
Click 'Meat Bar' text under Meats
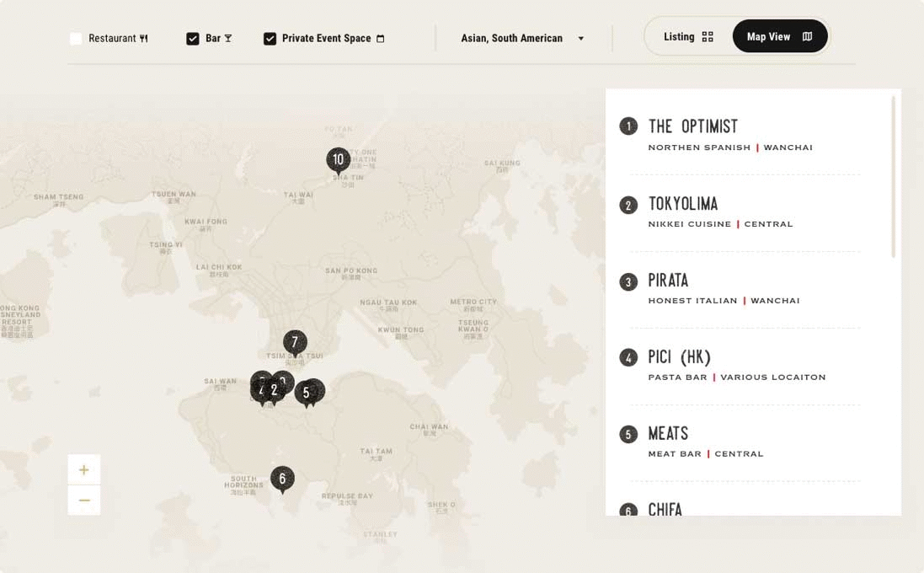pos(675,454)
